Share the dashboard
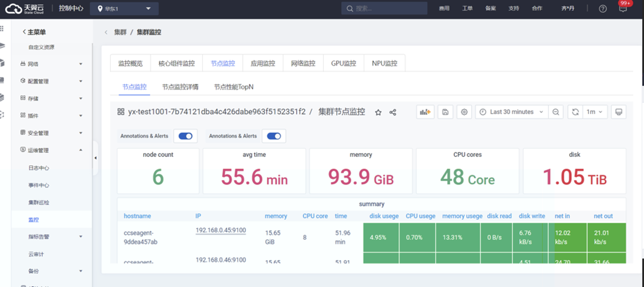 pyautogui.click(x=393, y=112)
